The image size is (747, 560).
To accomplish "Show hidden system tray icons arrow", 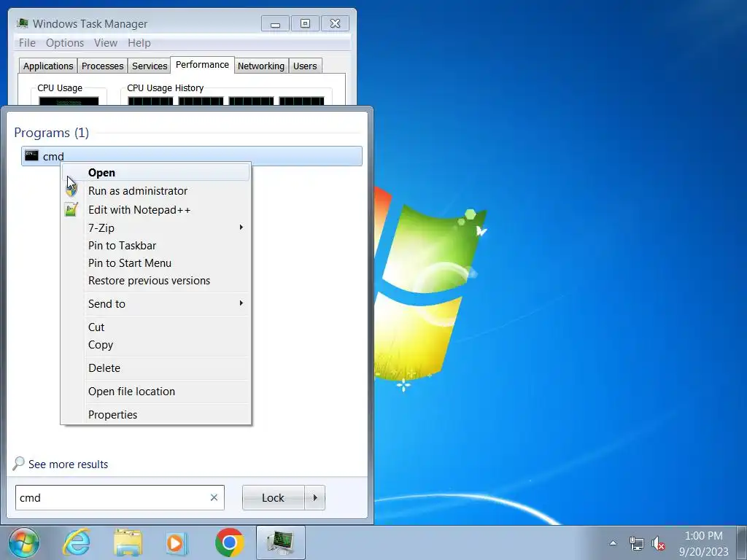I will point(613,542).
